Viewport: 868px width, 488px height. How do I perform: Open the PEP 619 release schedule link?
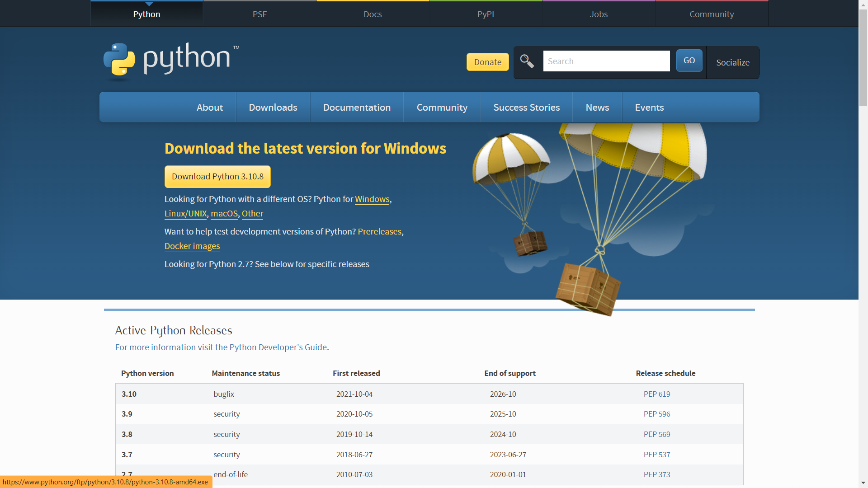pos(656,394)
